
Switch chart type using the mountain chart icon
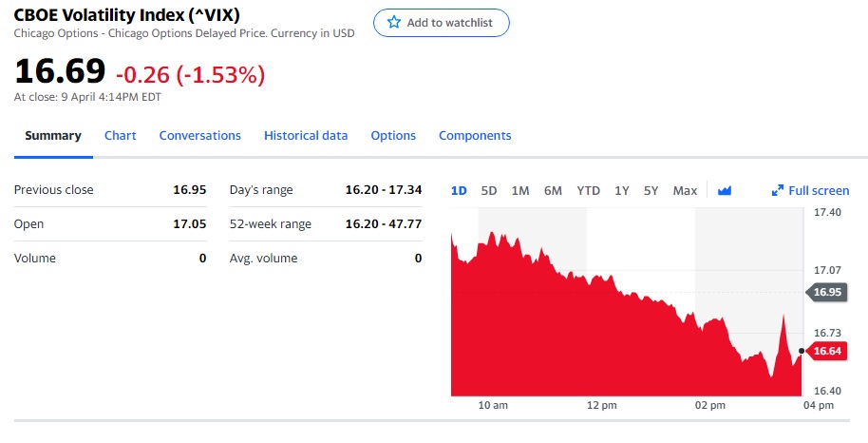coord(724,191)
